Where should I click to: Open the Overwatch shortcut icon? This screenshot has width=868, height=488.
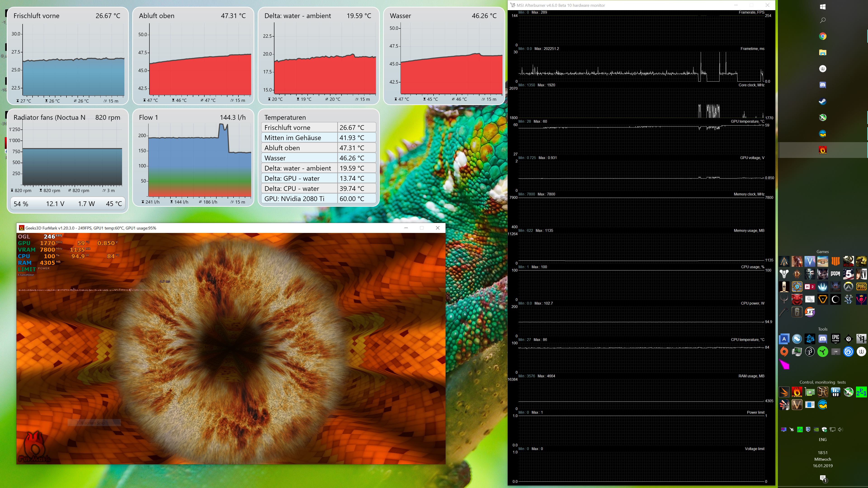(x=849, y=287)
